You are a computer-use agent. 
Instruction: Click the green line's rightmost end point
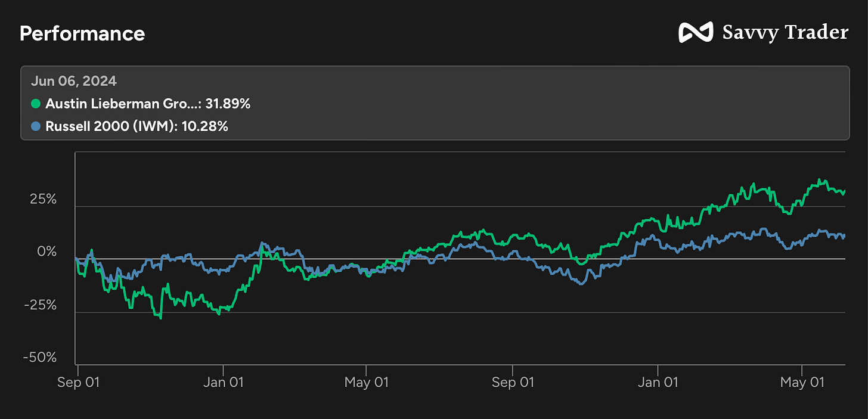pyautogui.click(x=845, y=191)
